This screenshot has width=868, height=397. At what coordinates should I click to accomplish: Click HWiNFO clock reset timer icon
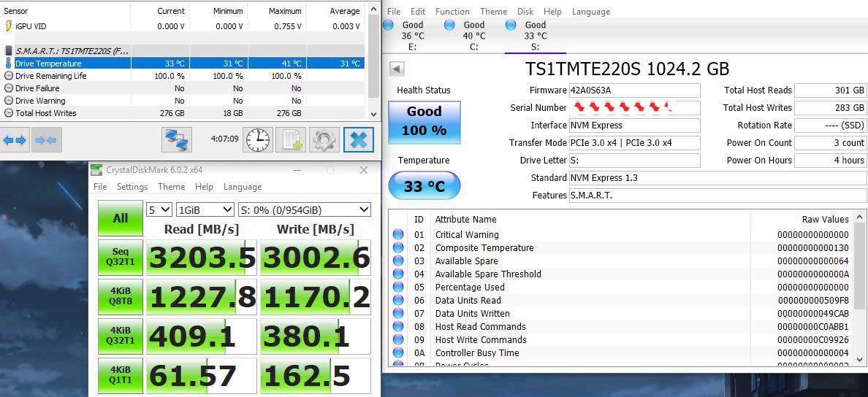pos(258,140)
